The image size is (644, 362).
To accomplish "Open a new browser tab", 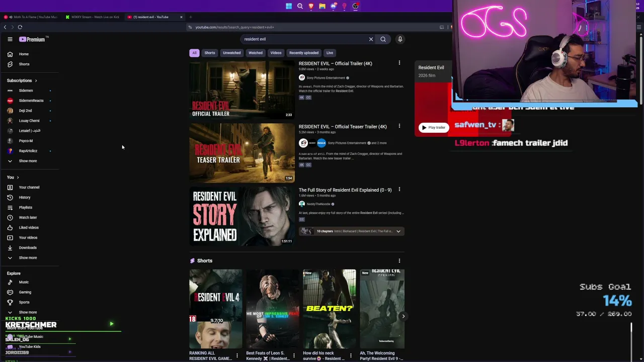I will [191, 17].
